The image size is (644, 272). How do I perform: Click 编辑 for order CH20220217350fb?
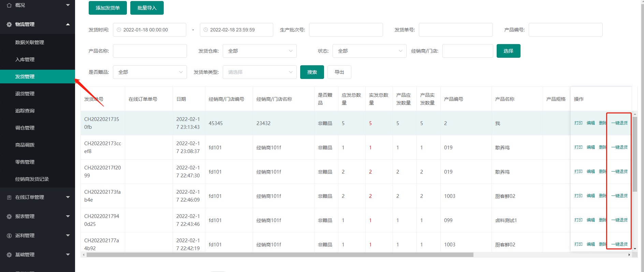pos(591,123)
